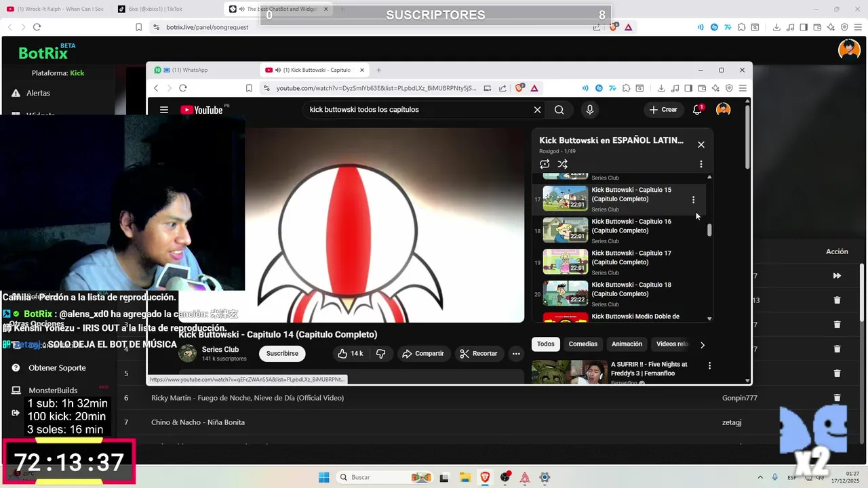Image resolution: width=868 pixels, height=488 pixels.
Task: Play Kick Buttowski Capitulo 17 from the playlist
Action: coord(620,262)
